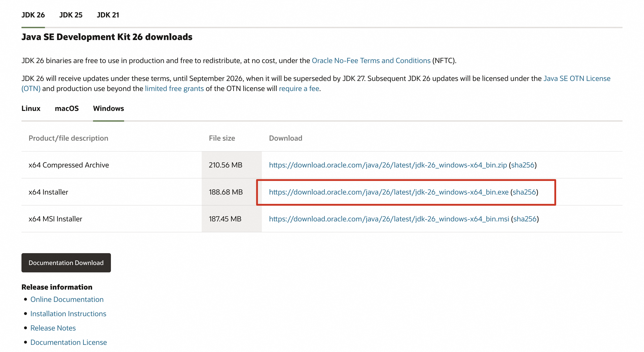The height and width of the screenshot is (352, 644).
Task: Open the Documentation License link
Action: coord(68,342)
